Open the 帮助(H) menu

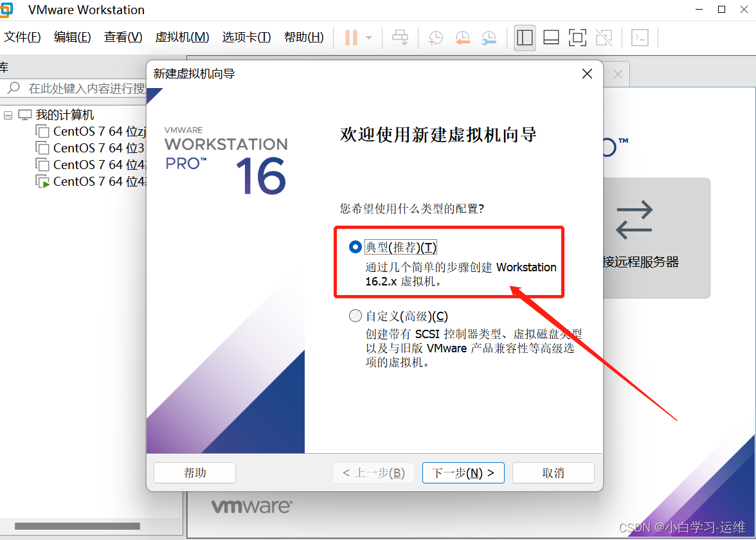(303, 37)
